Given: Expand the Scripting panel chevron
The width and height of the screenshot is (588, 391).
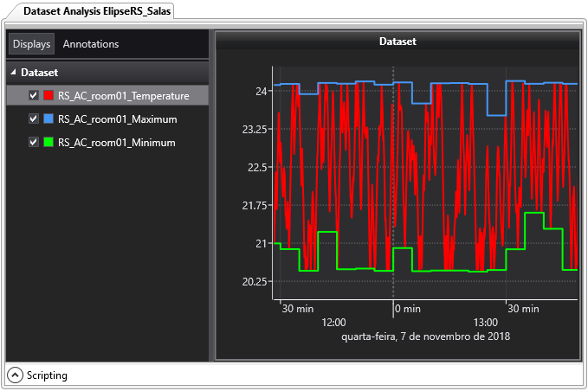Looking at the screenshot, I should coord(16,375).
